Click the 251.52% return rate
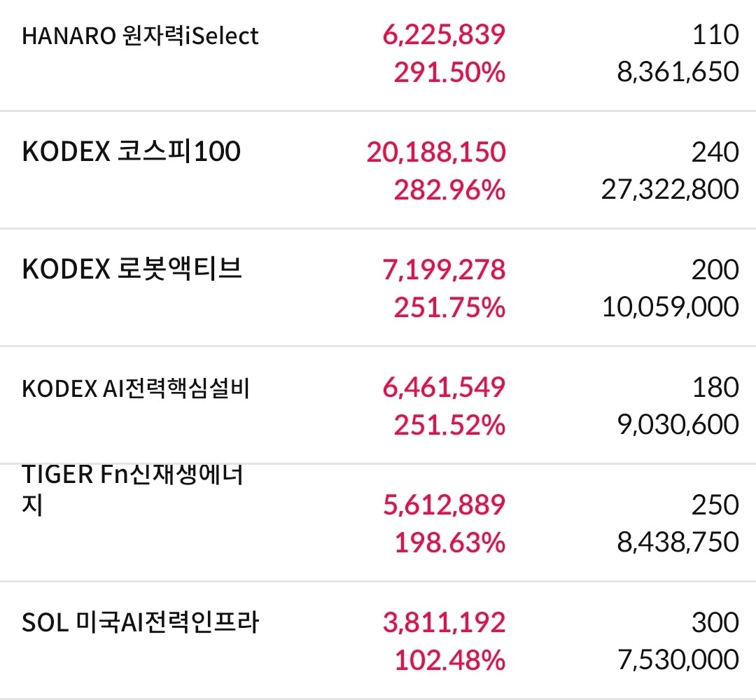Screen dimensions: 756x700 tap(449, 425)
